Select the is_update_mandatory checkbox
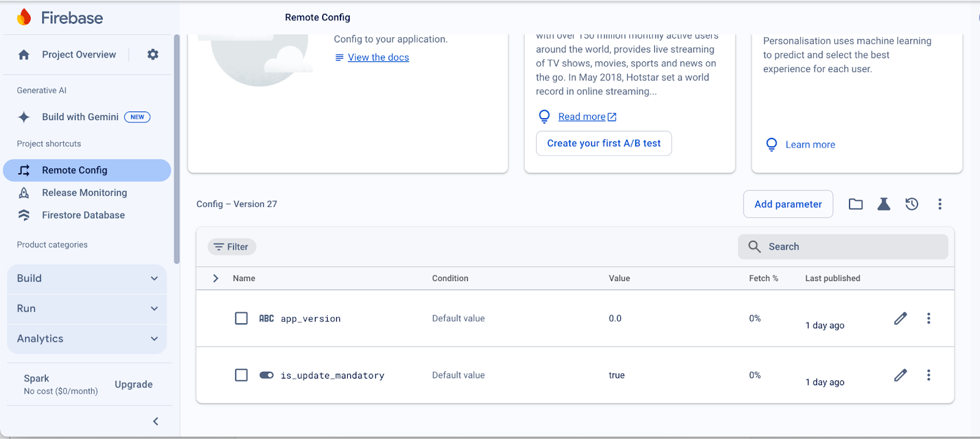The width and height of the screenshot is (980, 439). tap(241, 375)
